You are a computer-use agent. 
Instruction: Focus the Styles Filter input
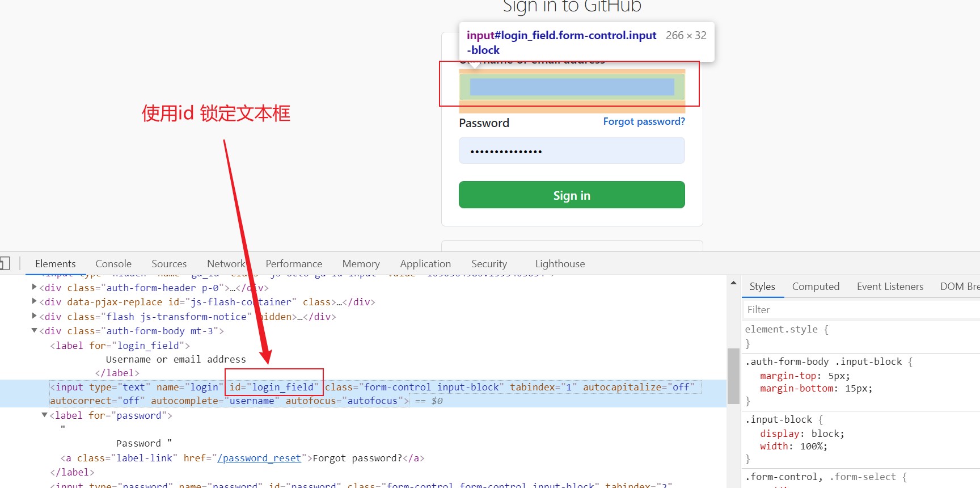861,310
